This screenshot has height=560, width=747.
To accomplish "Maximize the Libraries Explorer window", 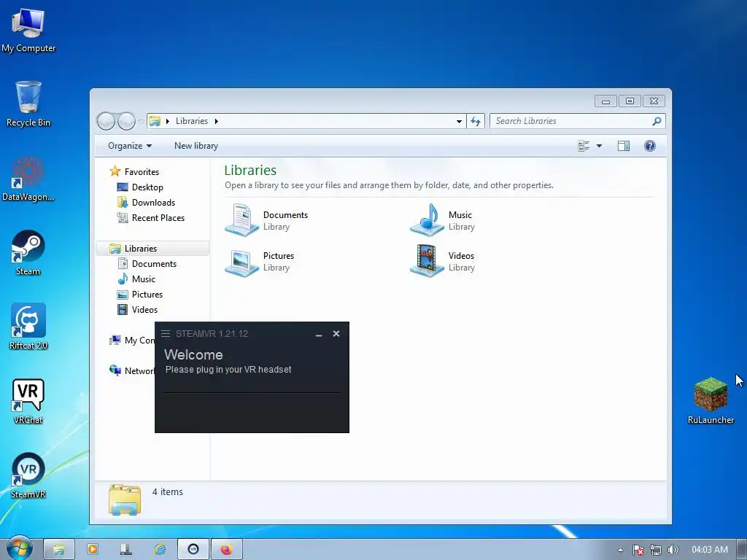I will (630, 101).
